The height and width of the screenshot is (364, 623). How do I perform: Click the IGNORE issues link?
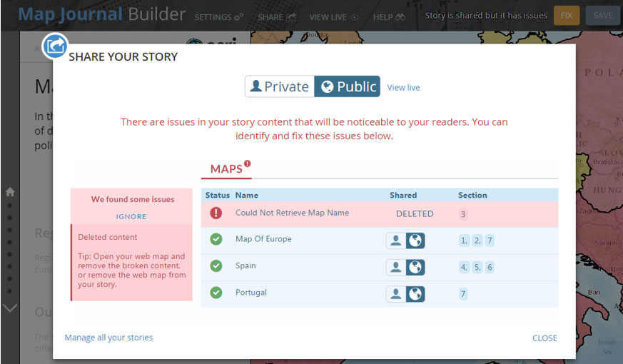(x=131, y=216)
